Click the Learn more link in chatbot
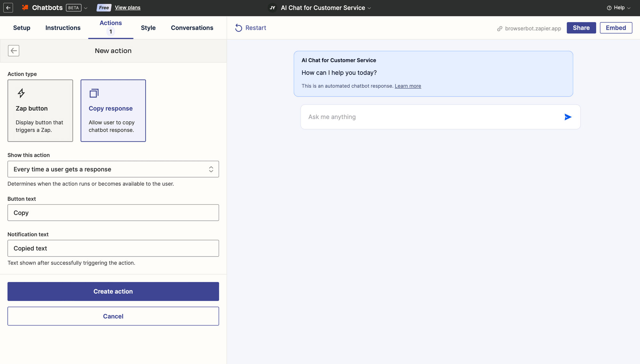 pyautogui.click(x=408, y=86)
